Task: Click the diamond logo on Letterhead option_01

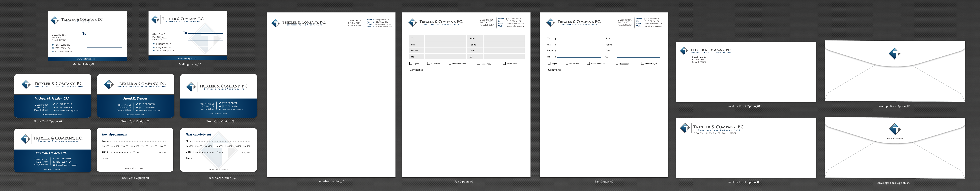Action: click(275, 23)
